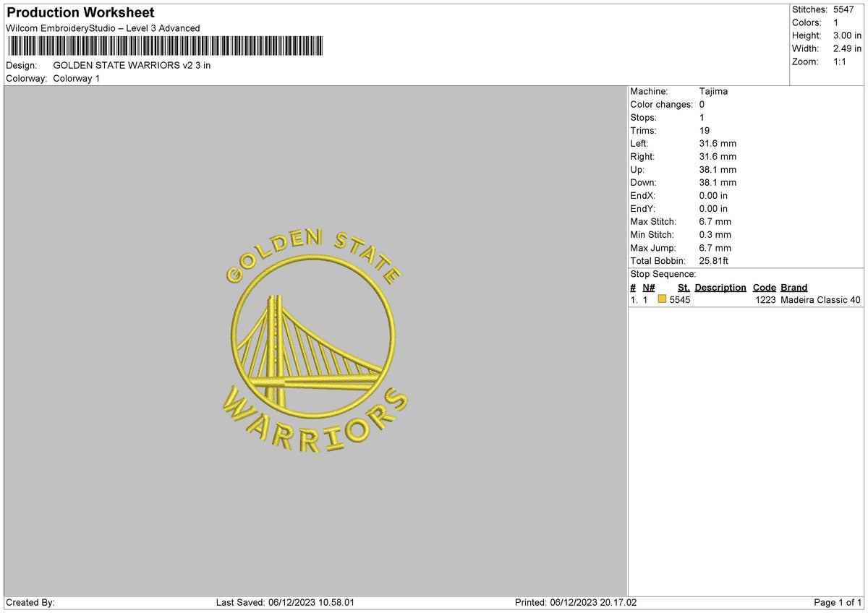Image resolution: width=868 pixels, height=613 pixels.
Task: Select the Max Stitch value 6.7 mm
Action: (715, 221)
